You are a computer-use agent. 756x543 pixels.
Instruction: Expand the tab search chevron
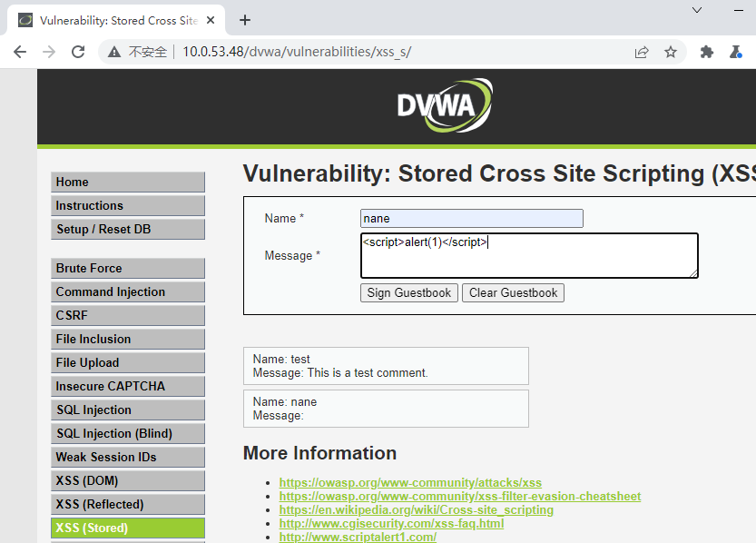(x=697, y=10)
